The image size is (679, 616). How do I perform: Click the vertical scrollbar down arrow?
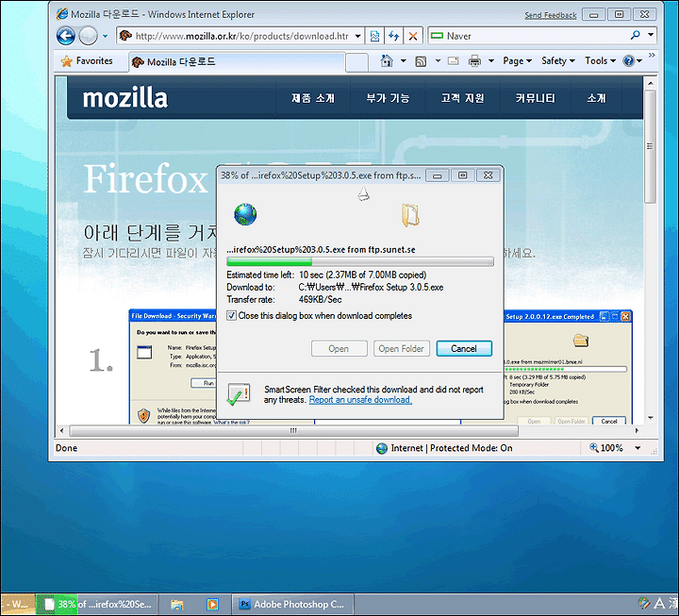pyautogui.click(x=650, y=418)
